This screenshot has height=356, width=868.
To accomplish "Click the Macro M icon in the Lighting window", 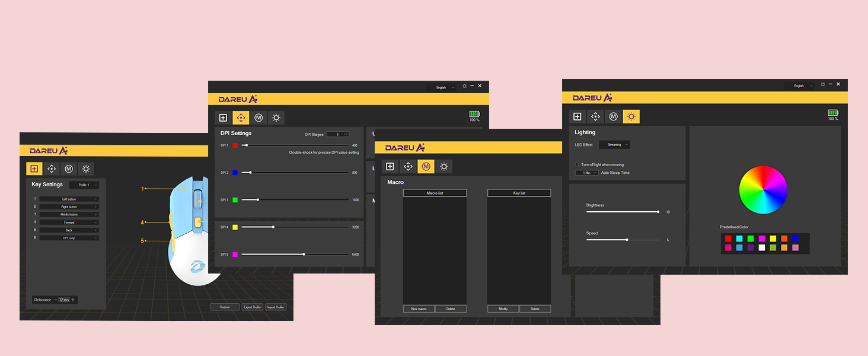I will pyautogui.click(x=613, y=117).
